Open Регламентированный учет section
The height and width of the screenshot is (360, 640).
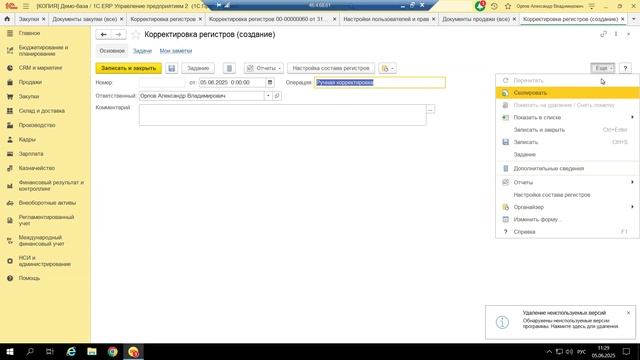click(x=46, y=220)
